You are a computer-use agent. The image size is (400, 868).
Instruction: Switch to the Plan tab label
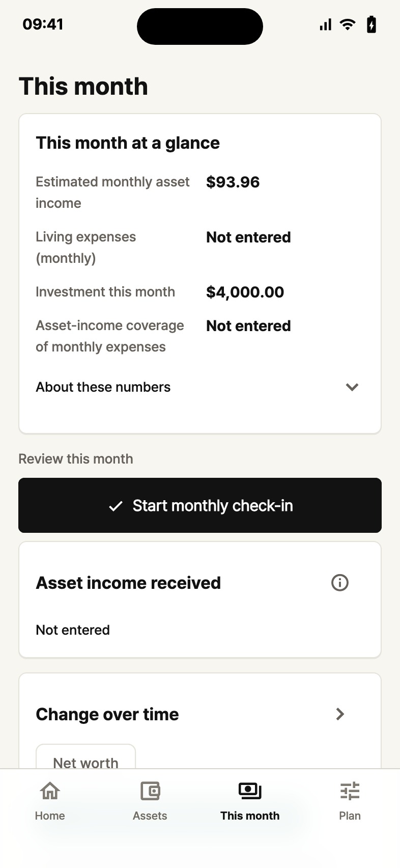pyautogui.click(x=350, y=816)
